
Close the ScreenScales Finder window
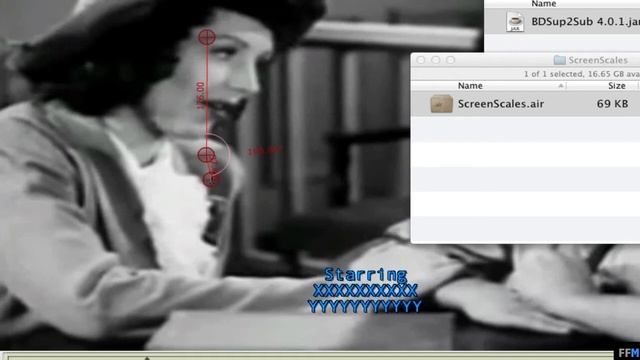point(421,60)
